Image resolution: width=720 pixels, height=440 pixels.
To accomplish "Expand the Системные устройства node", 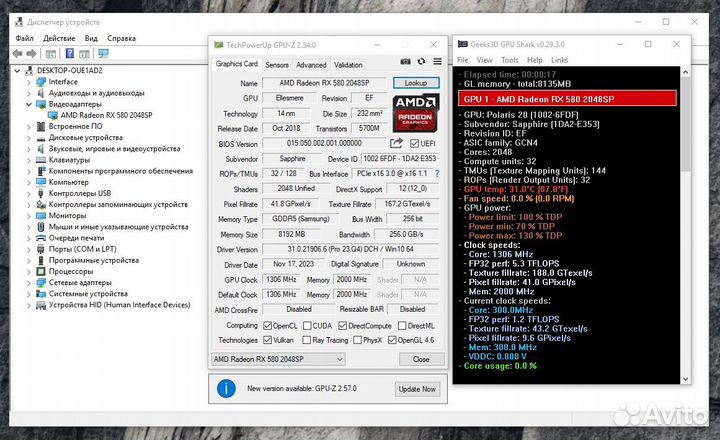I will [29, 294].
